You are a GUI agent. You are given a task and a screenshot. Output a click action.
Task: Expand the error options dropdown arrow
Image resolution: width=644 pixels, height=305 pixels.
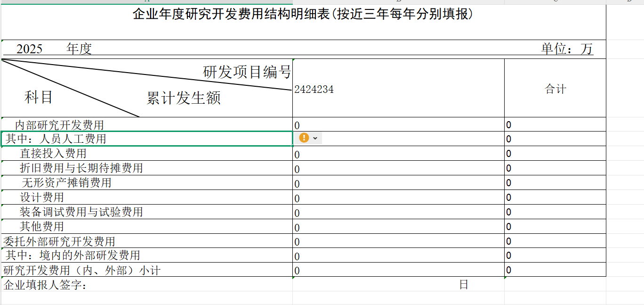click(x=315, y=138)
